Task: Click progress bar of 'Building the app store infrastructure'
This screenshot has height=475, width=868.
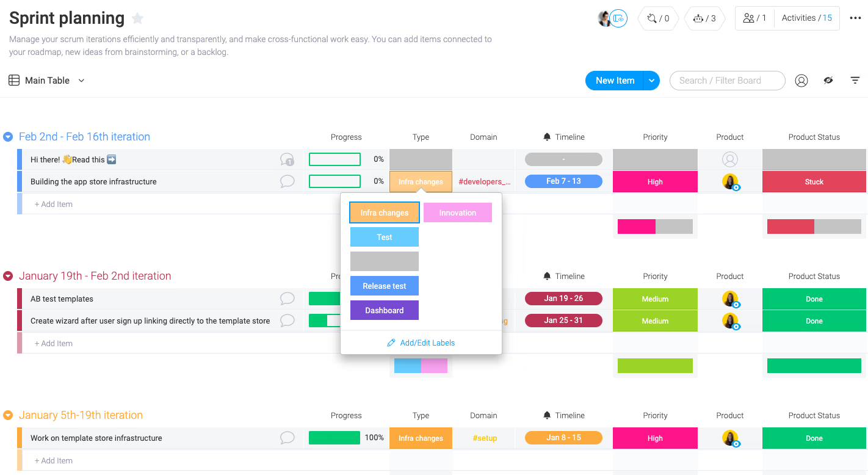Action: [x=335, y=181]
